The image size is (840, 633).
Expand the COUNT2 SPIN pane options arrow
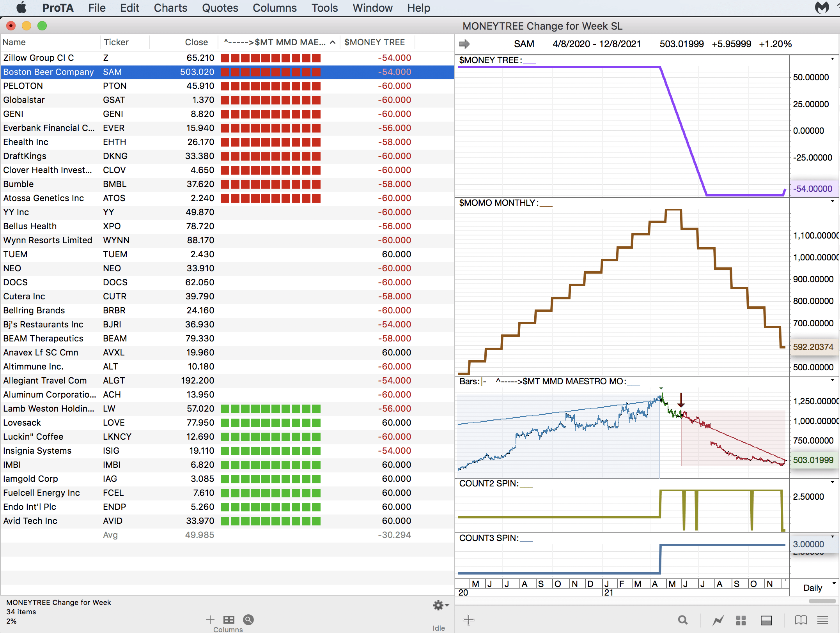832,482
